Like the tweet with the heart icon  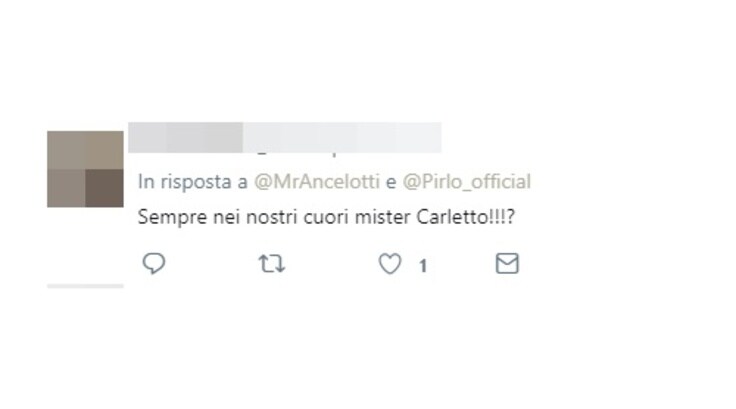[x=390, y=263]
